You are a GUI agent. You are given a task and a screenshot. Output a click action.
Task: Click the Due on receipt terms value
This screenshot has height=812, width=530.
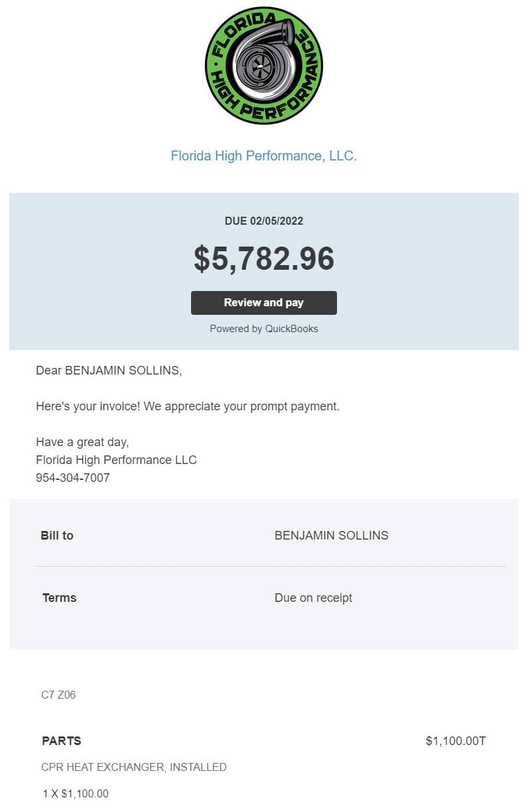(x=313, y=598)
